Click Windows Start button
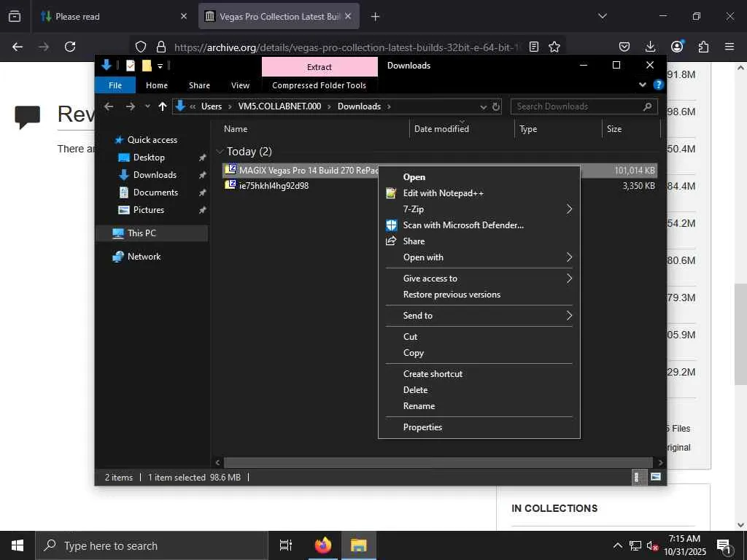Image resolution: width=747 pixels, height=560 pixels. click(x=18, y=545)
